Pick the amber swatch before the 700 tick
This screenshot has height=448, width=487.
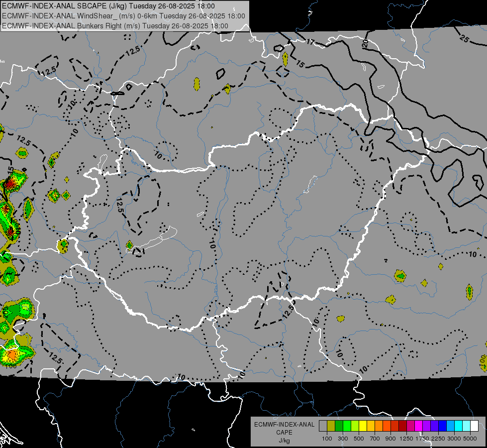pos(371,426)
